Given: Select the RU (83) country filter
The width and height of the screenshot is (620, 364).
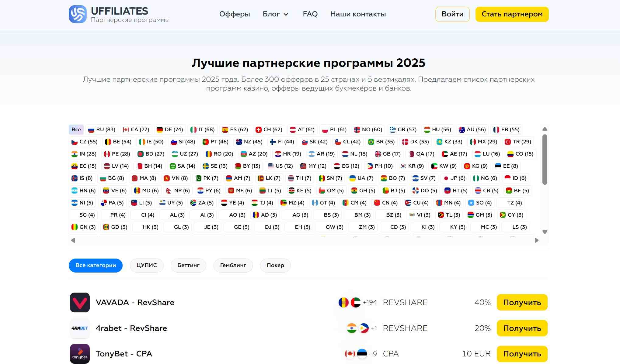Looking at the screenshot, I should [x=102, y=129].
